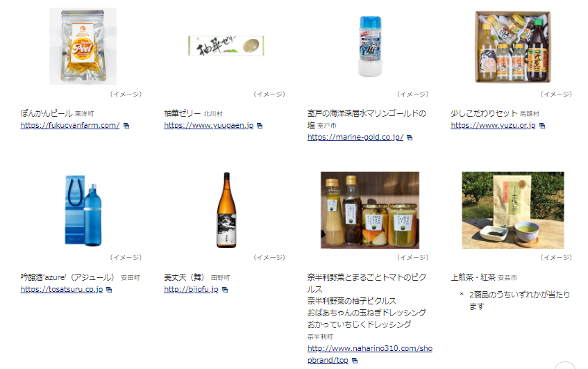Click external-link icon beside marine-gold.co.jp

pos(410,138)
